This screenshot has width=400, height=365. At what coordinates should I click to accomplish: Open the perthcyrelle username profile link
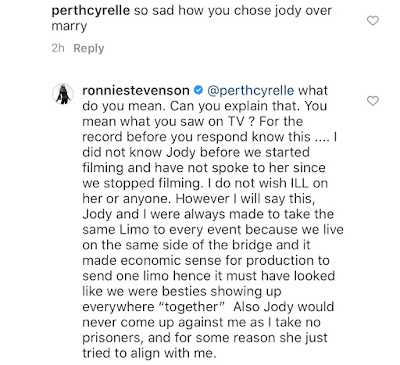(x=90, y=11)
